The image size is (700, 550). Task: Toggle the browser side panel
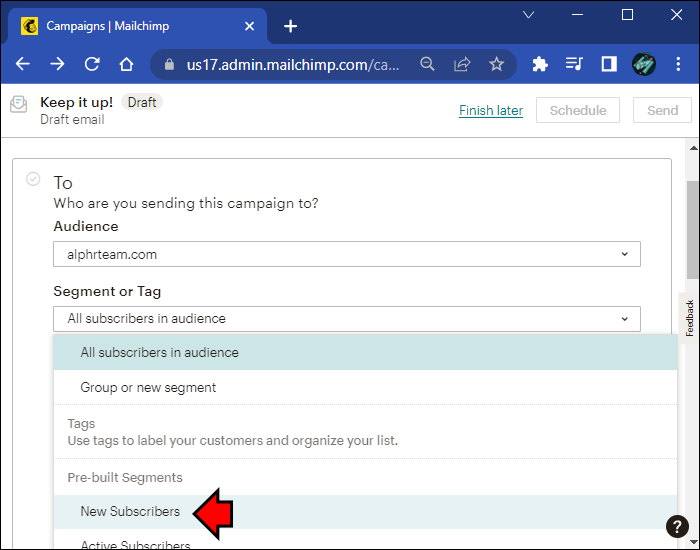pyautogui.click(x=609, y=64)
